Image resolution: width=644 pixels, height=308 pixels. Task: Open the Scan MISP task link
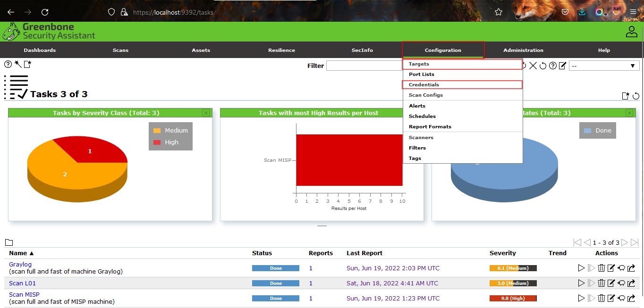point(24,295)
